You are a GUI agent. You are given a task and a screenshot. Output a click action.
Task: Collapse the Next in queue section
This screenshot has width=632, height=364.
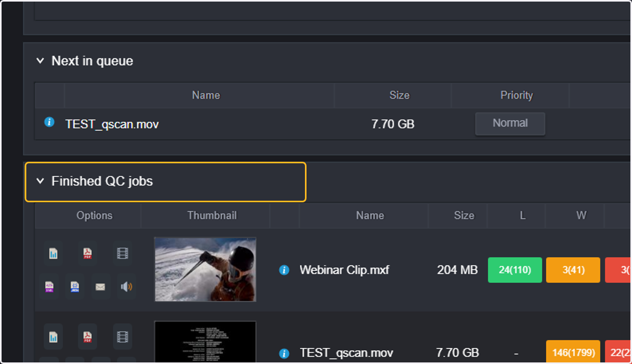tap(40, 61)
